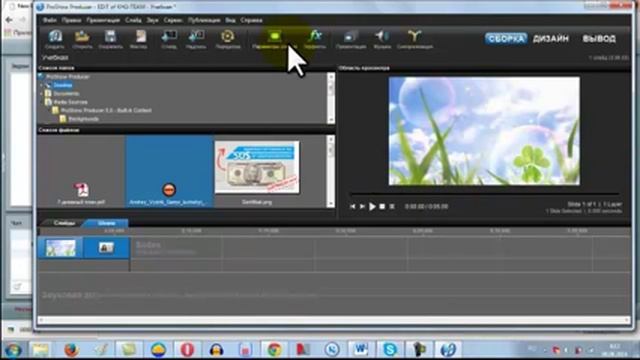Viewport: 640px width, 360px height.
Task: Select the Sertifikat.png dollar thumbnail
Action: pos(257,167)
